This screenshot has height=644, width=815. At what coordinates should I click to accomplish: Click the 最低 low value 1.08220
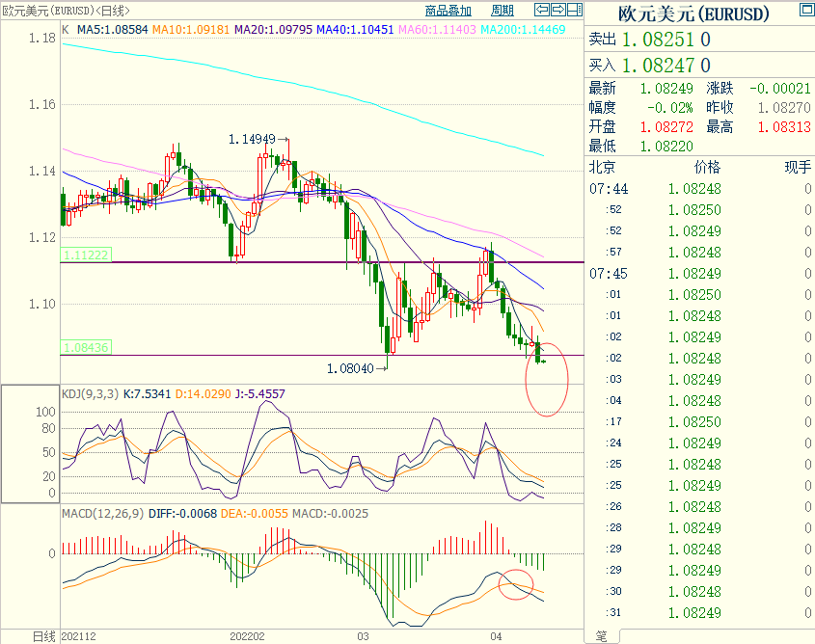[666, 147]
